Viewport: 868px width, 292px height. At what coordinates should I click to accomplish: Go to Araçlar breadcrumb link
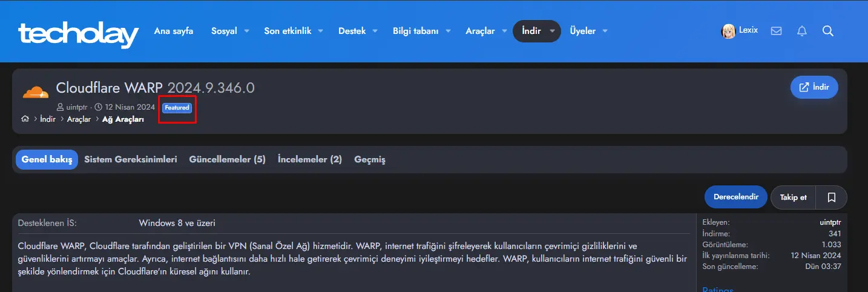pyautogui.click(x=79, y=119)
